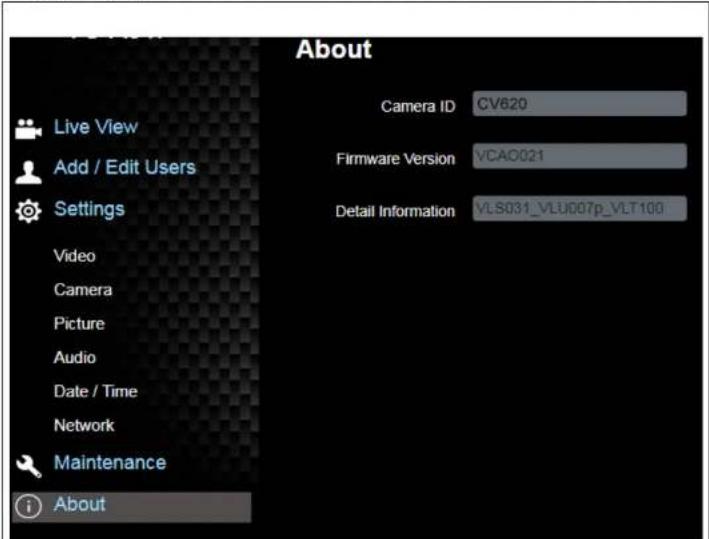The image size is (709, 539).
Task: Click the About page heading
Action: 334,49
